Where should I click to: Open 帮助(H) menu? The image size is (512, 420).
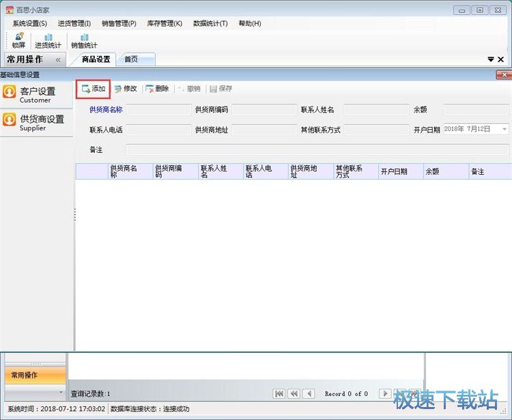[x=250, y=23]
